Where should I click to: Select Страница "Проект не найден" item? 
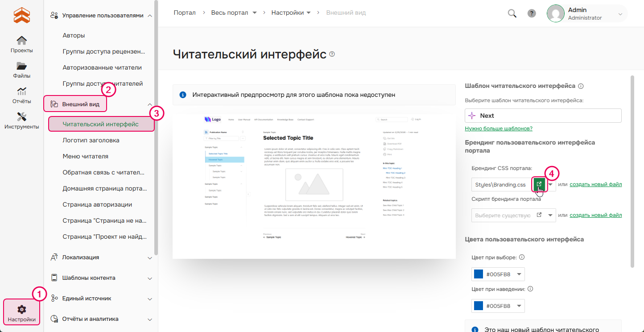pyautogui.click(x=104, y=237)
